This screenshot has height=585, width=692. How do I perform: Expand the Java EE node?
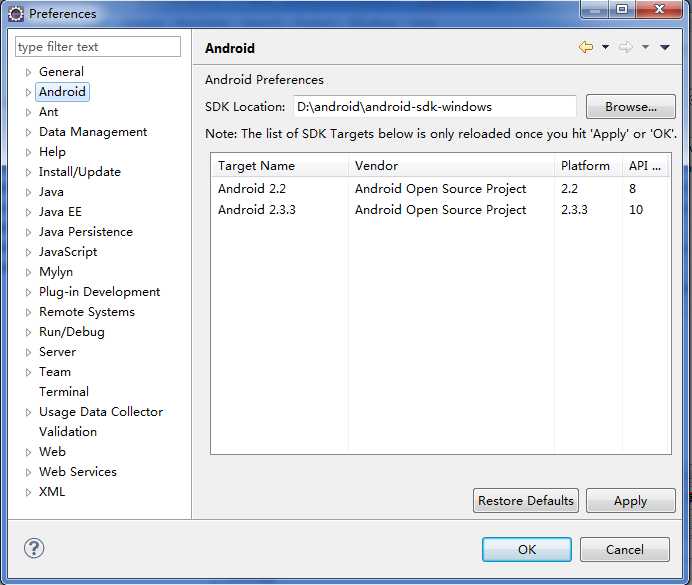tap(28, 212)
